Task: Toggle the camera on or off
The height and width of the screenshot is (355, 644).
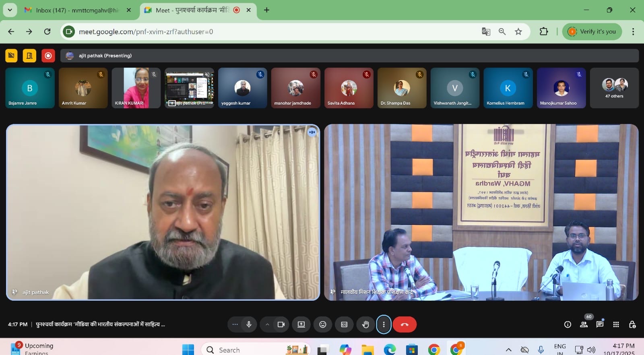Action: point(281,324)
